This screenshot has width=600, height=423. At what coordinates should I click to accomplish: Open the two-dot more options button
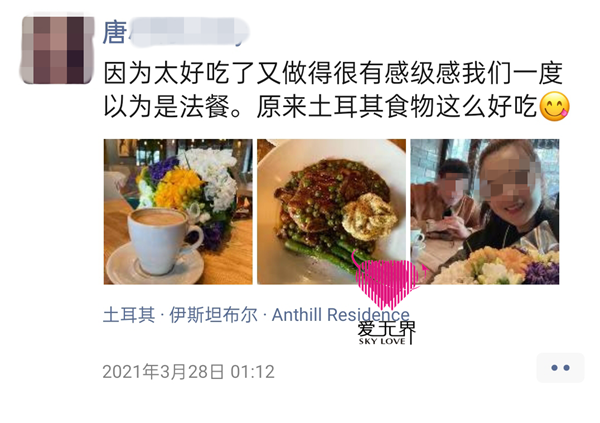(x=560, y=368)
